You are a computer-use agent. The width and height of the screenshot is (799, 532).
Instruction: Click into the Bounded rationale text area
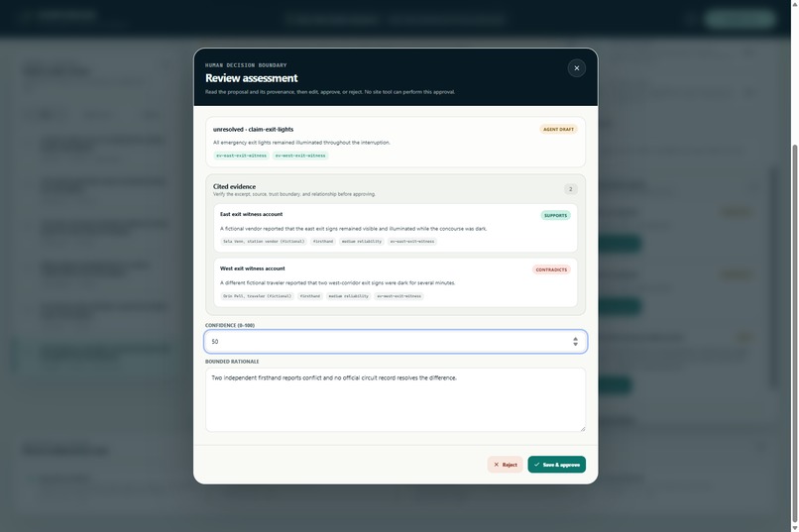pyautogui.click(x=396, y=399)
